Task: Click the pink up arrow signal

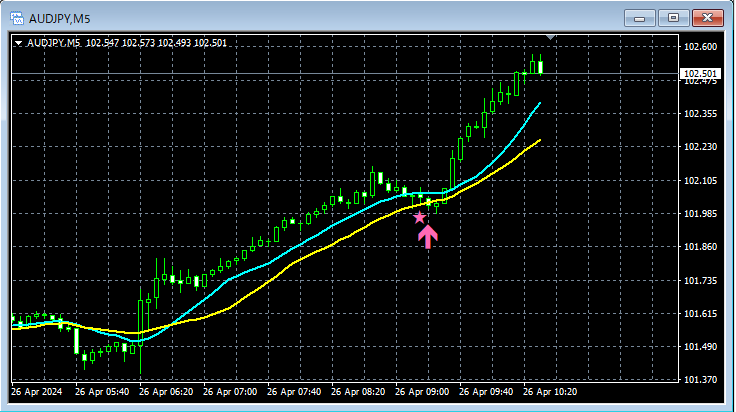Action: point(428,237)
